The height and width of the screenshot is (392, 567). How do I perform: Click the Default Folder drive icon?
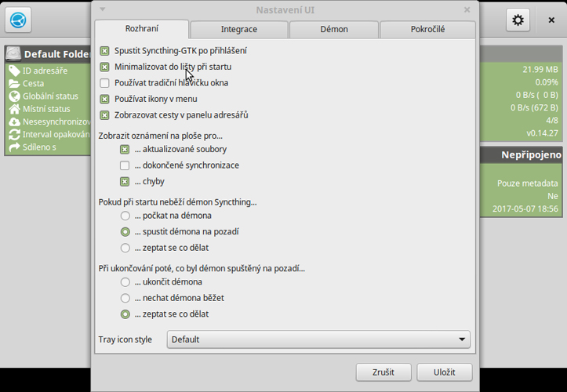[x=13, y=54]
